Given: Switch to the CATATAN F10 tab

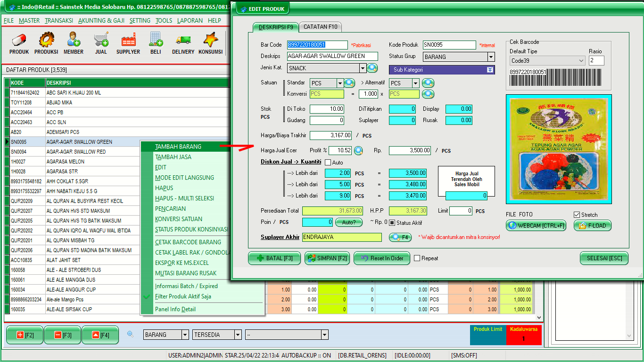Looking at the screenshot, I should 321,27.
